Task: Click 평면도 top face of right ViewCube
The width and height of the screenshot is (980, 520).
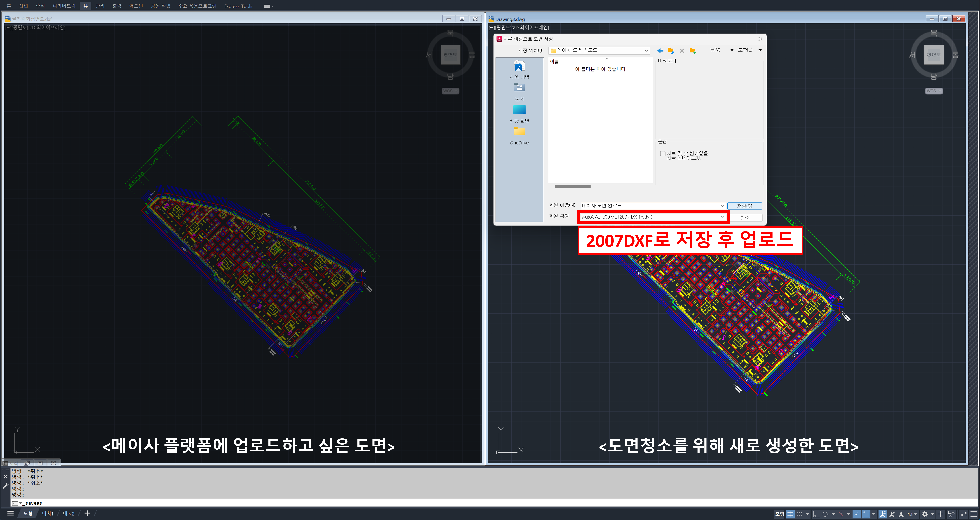Action: pyautogui.click(x=934, y=55)
